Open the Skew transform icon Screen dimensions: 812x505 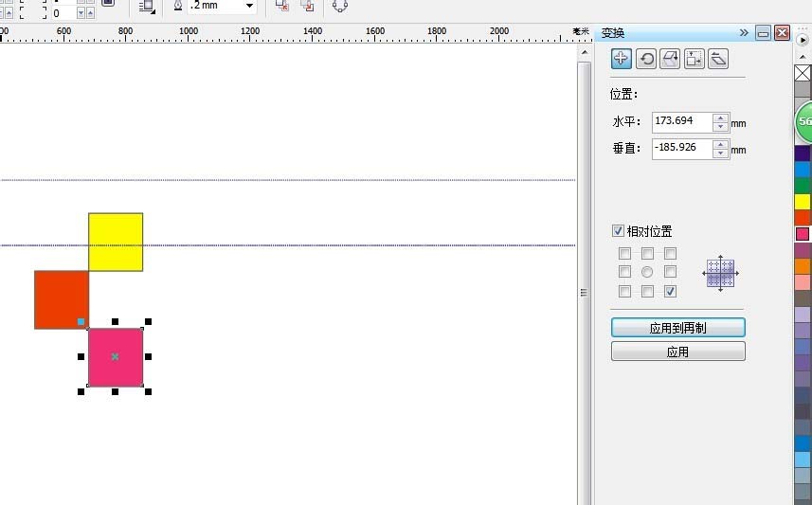pyautogui.click(x=718, y=59)
